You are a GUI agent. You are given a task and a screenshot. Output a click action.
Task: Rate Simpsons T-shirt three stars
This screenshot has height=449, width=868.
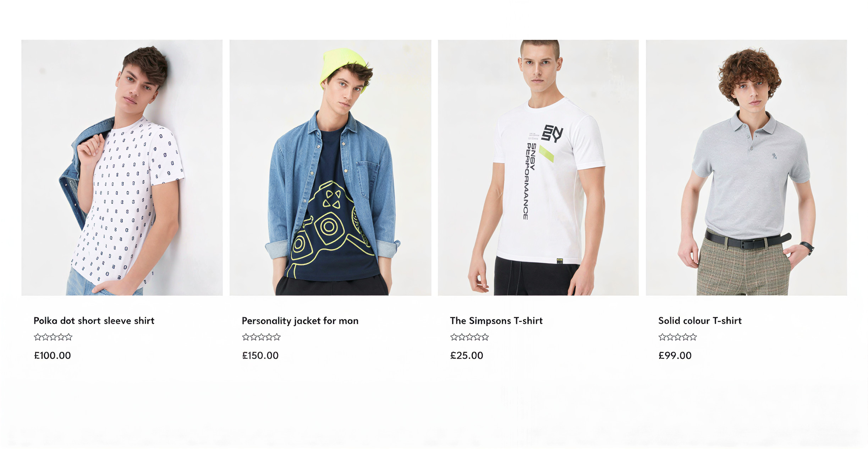tap(469, 337)
